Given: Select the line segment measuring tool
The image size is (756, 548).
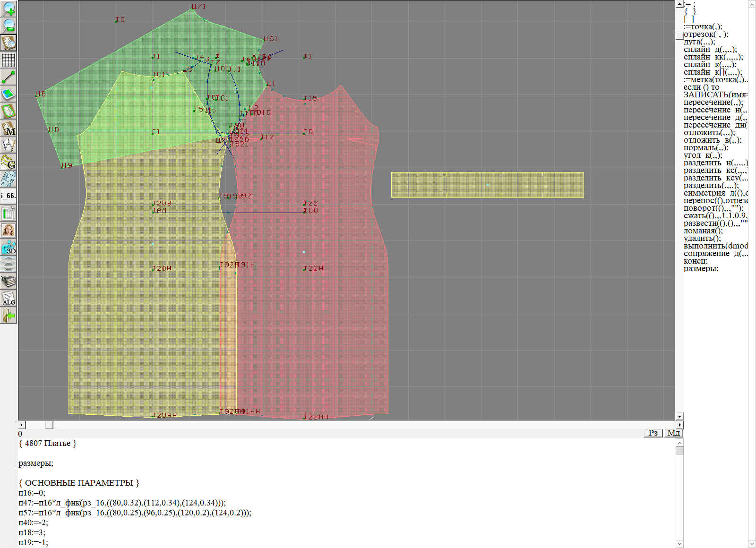Looking at the screenshot, I should click(9, 77).
